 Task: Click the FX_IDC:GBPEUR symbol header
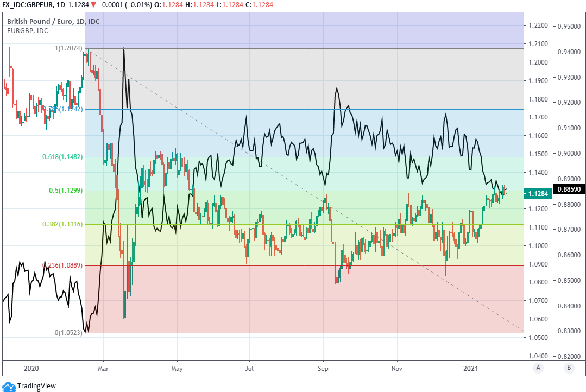[x=29, y=4]
